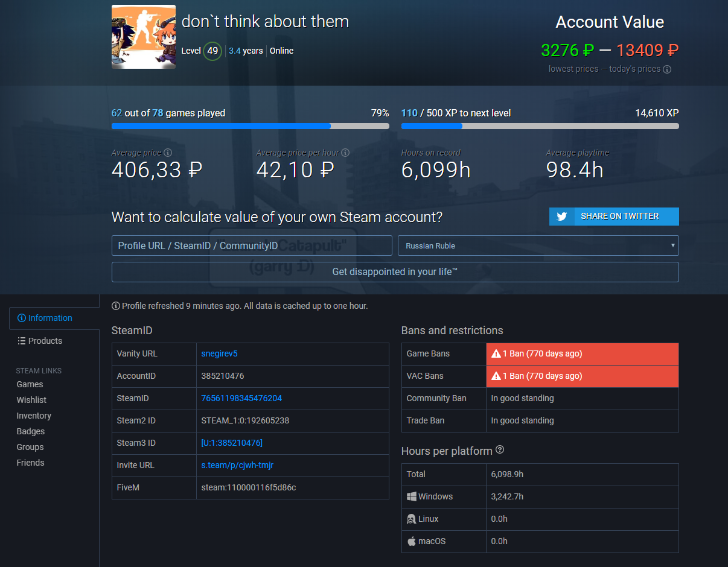Click the 42,10 ₽ price per hour value
The height and width of the screenshot is (567, 728).
pyautogui.click(x=295, y=170)
